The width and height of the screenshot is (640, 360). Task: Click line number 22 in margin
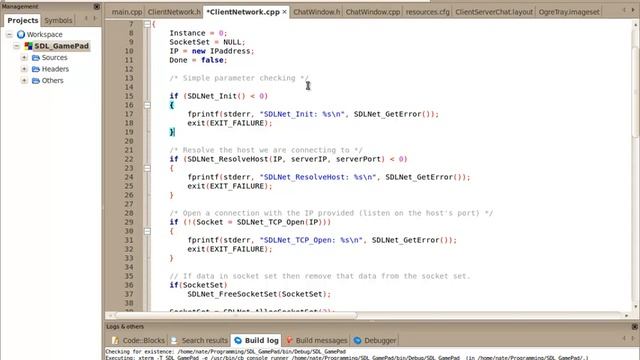click(129, 159)
